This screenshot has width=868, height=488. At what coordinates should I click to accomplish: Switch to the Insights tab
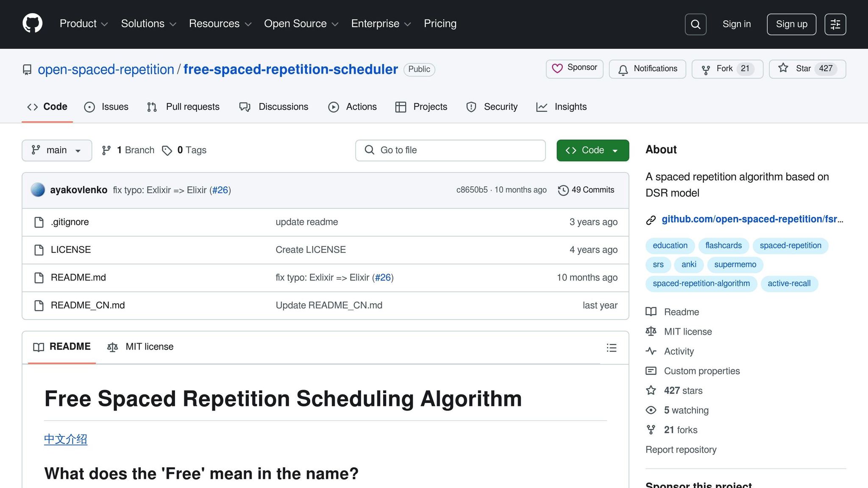(562, 107)
